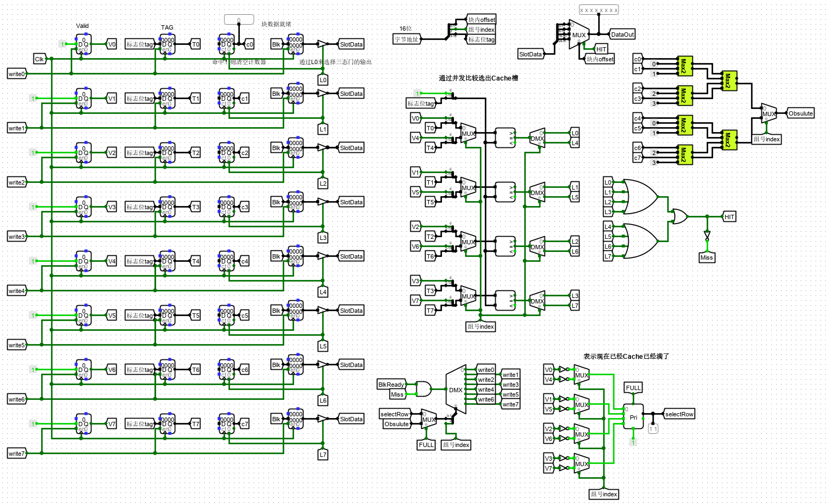Select the OR gate with inputs L0 to L3
The image size is (826, 504).
tap(641, 197)
